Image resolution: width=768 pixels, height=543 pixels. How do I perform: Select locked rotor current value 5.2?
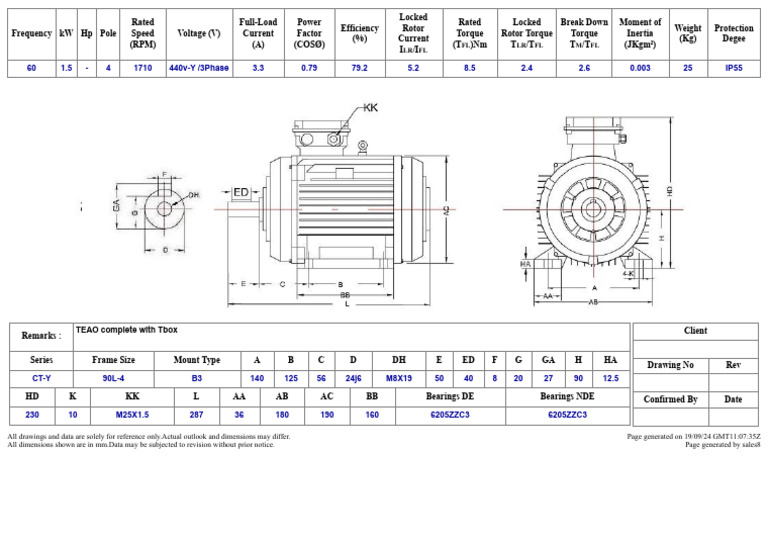tap(413, 68)
